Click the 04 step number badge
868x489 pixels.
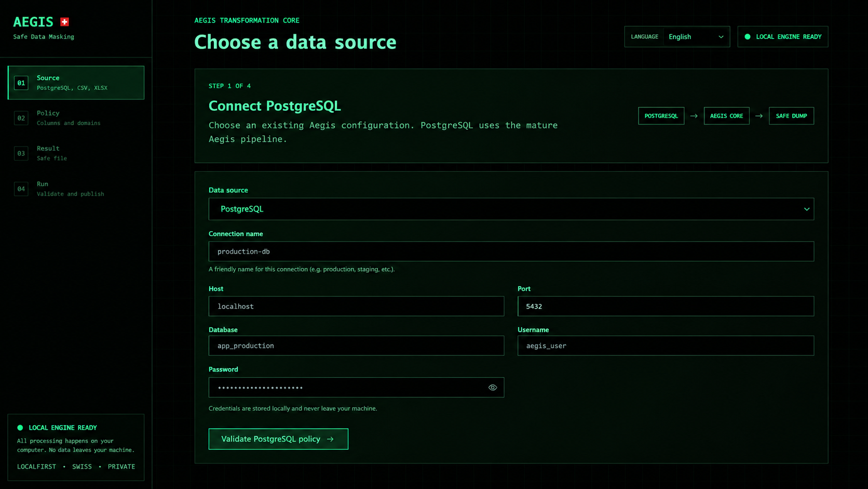[21, 189]
